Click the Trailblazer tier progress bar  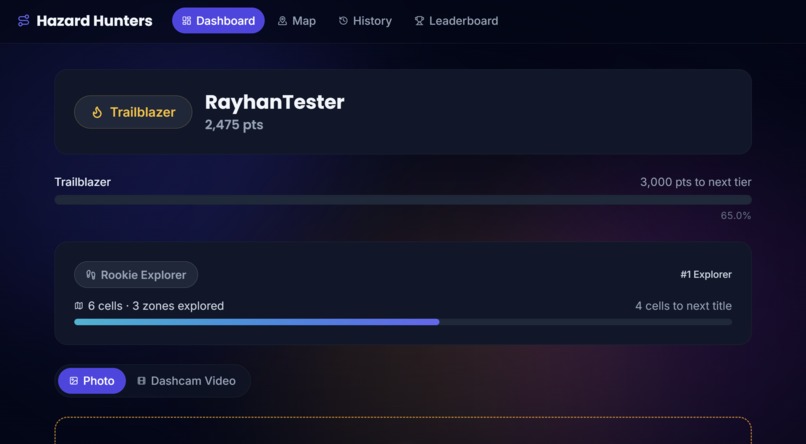[403, 200]
